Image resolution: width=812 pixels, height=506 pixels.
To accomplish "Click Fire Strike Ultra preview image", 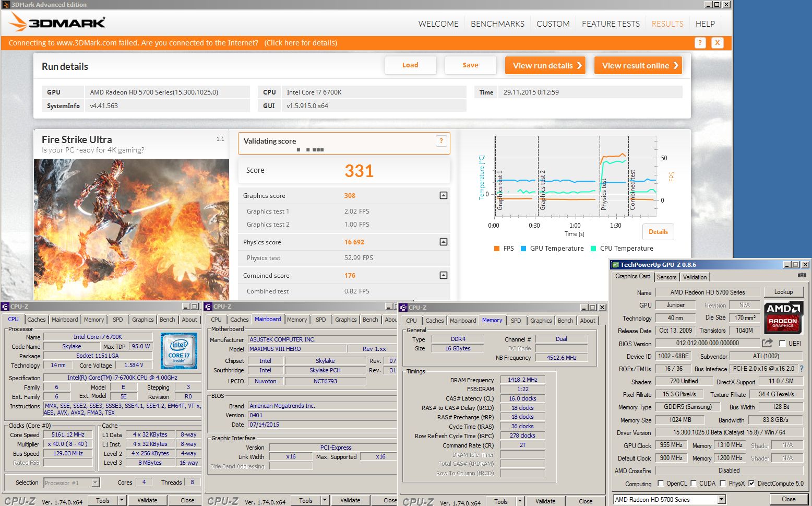I will coord(132,229).
